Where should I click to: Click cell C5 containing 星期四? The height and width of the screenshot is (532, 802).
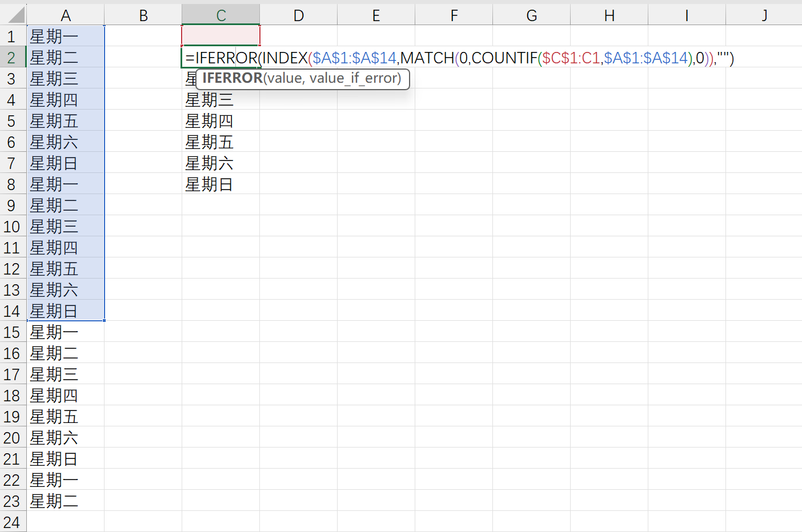click(x=221, y=120)
